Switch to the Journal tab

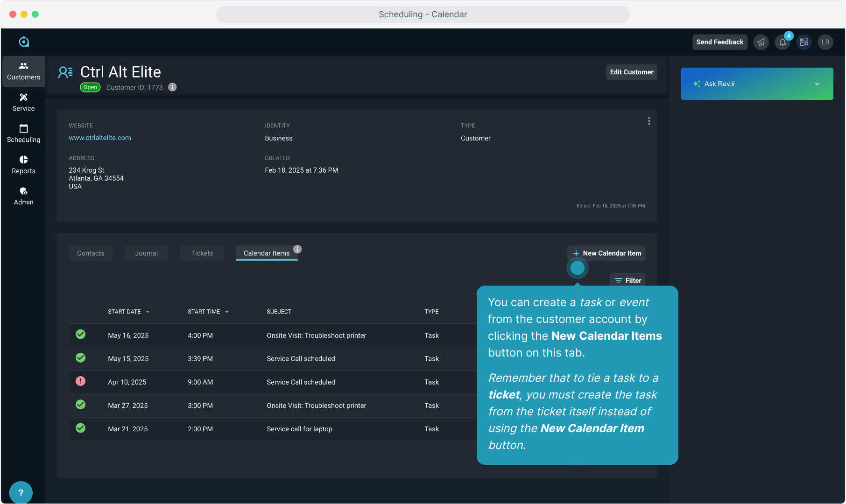point(146,253)
